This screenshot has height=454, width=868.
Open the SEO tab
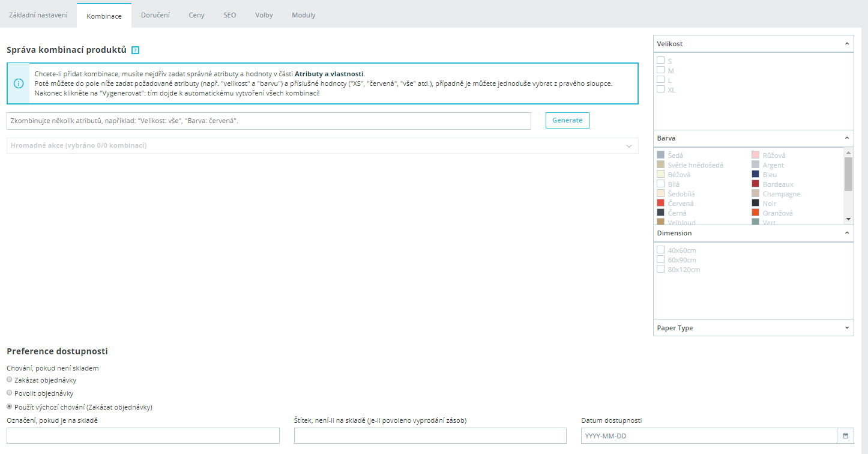[230, 15]
